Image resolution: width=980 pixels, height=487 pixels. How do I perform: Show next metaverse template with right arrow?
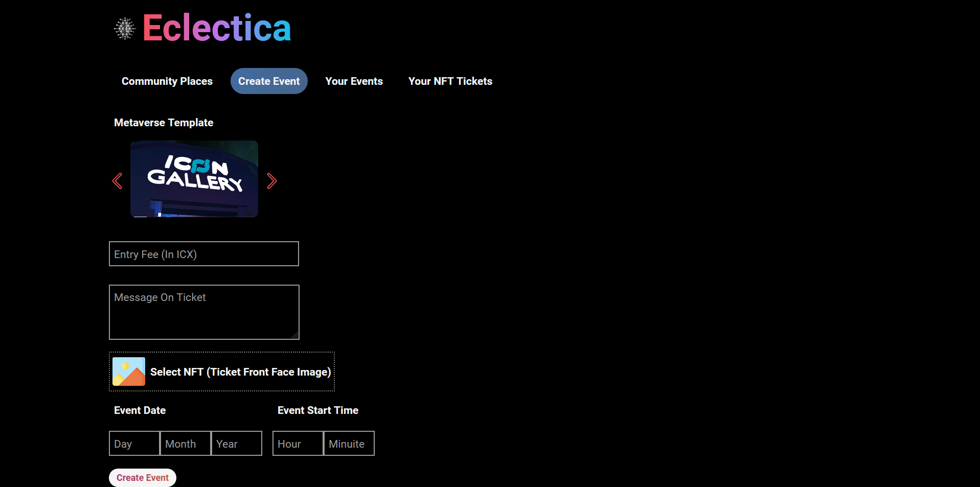[271, 181]
